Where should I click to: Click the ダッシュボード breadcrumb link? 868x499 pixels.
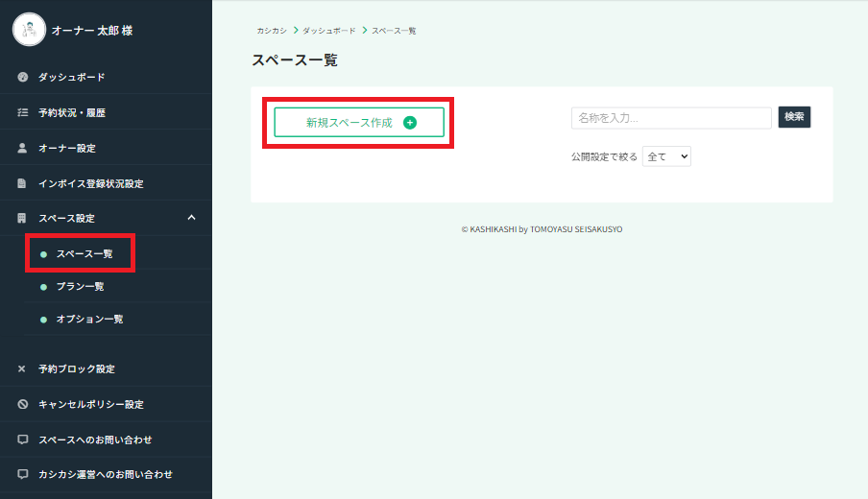coord(328,31)
